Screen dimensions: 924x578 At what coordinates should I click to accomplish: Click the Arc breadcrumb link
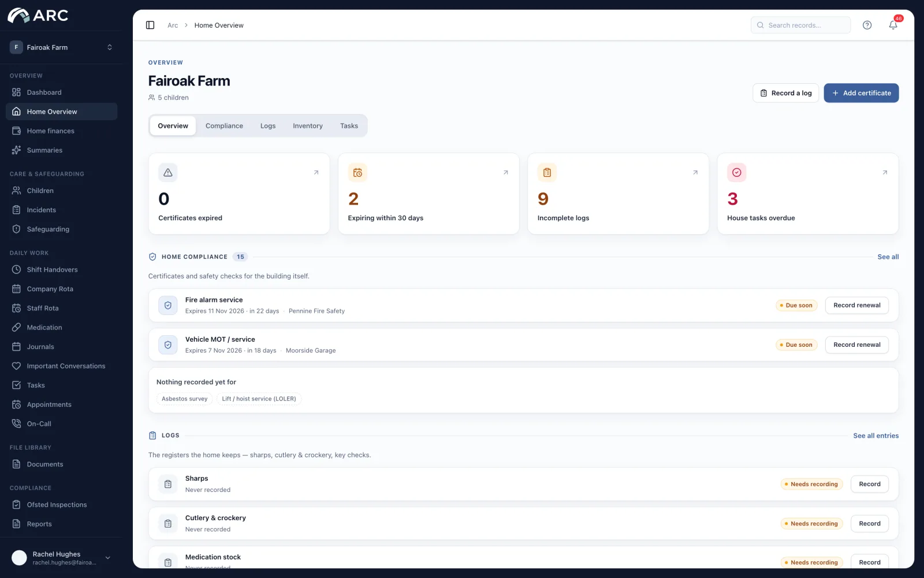(173, 25)
